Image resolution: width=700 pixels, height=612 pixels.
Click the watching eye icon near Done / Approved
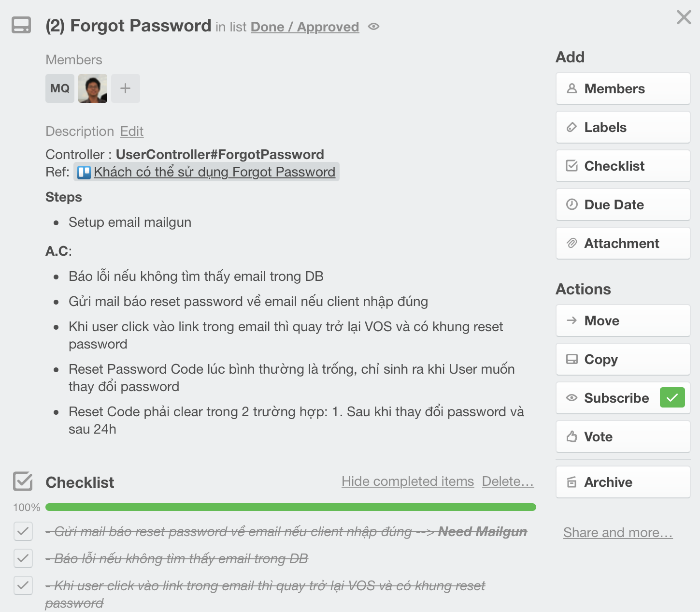(x=373, y=27)
